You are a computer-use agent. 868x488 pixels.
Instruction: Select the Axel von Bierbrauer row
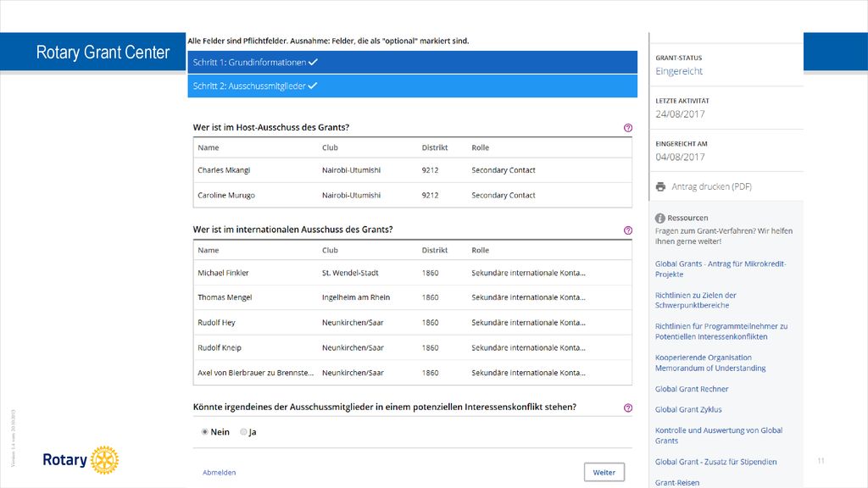click(x=413, y=373)
